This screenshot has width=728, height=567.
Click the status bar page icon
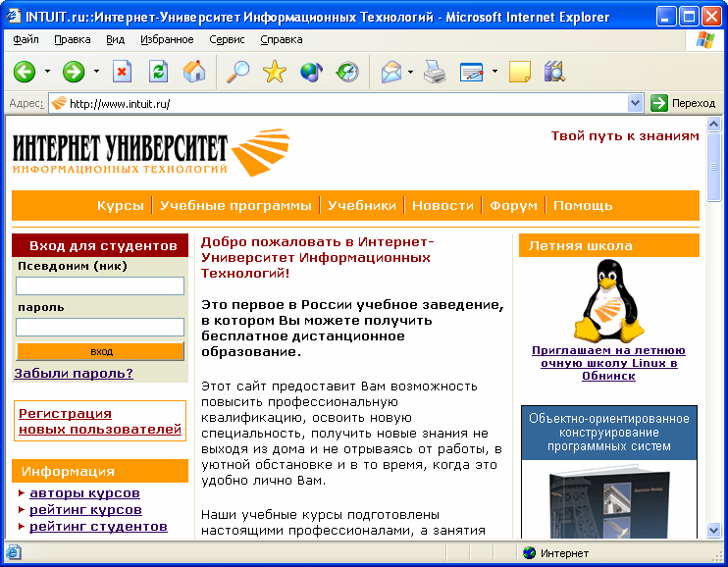tap(13, 552)
